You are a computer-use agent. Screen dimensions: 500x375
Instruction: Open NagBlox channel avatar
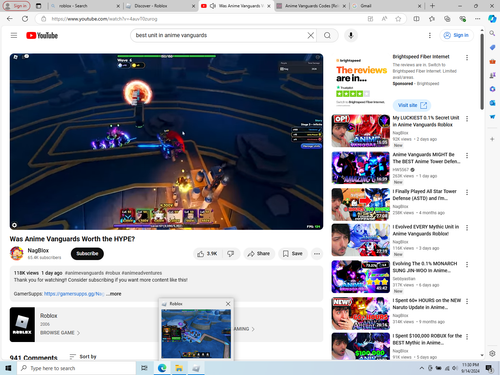tap(16, 253)
